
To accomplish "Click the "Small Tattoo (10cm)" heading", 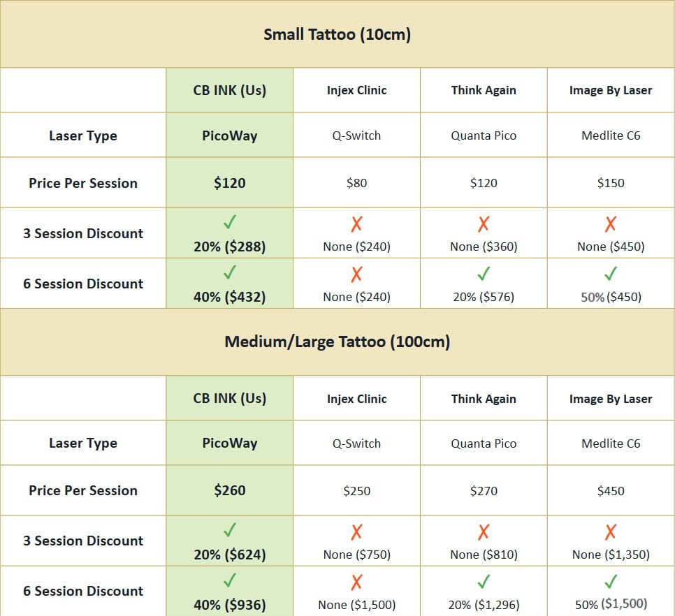I will [x=337, y=34].
